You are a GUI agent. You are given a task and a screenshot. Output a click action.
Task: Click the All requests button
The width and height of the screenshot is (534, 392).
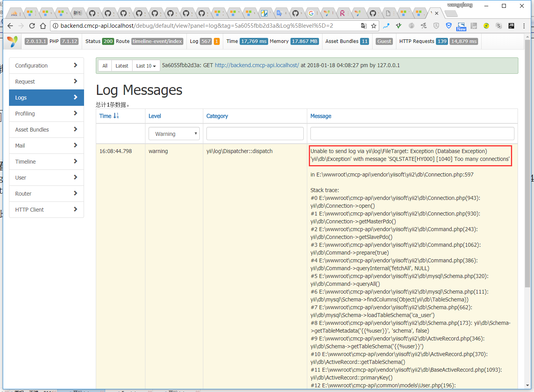pos(105,66)
